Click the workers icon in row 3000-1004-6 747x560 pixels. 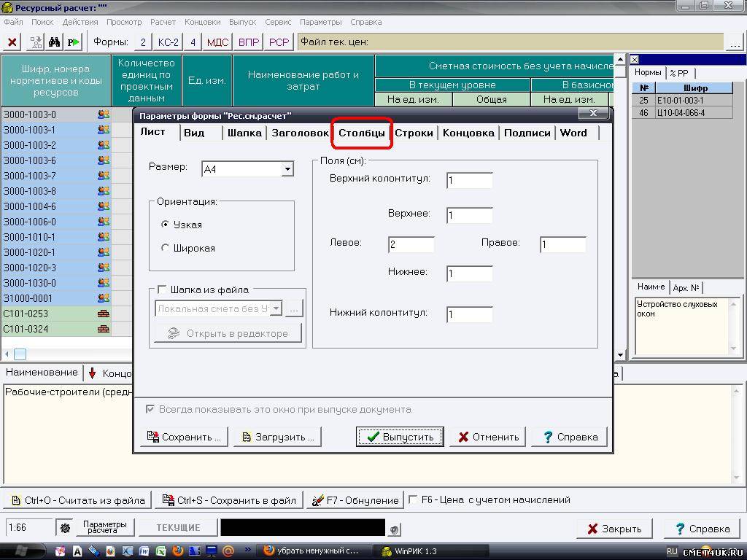pyautogui.click(x=103, y=206)
